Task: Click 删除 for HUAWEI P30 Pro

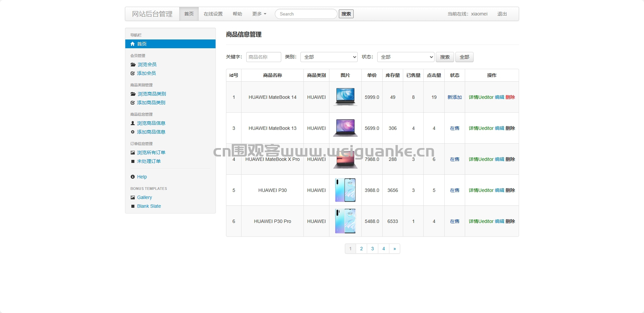Action: coord(510,221)
